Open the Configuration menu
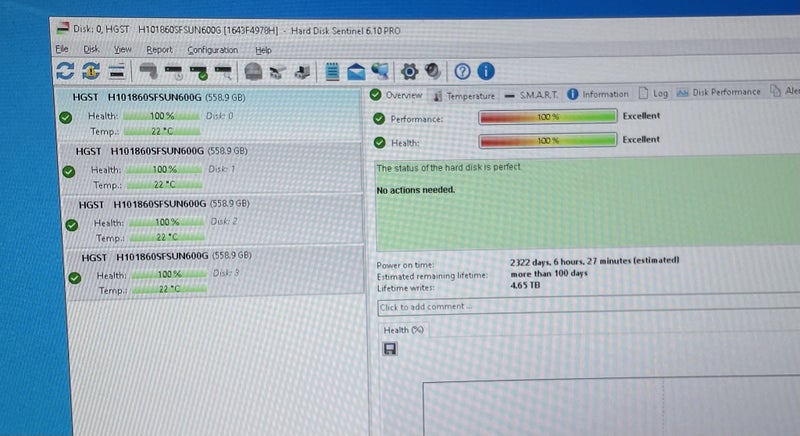This screenshot has width=800, height=436. pyautogui.click(x=212, y=50)
